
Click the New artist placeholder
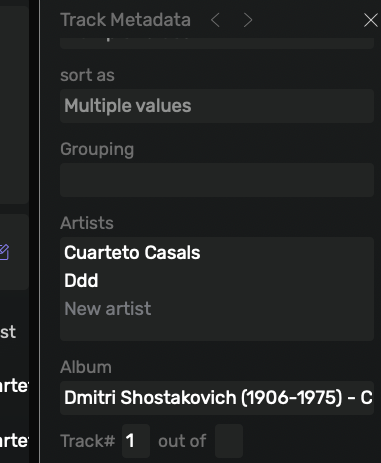tap(108, 308)
